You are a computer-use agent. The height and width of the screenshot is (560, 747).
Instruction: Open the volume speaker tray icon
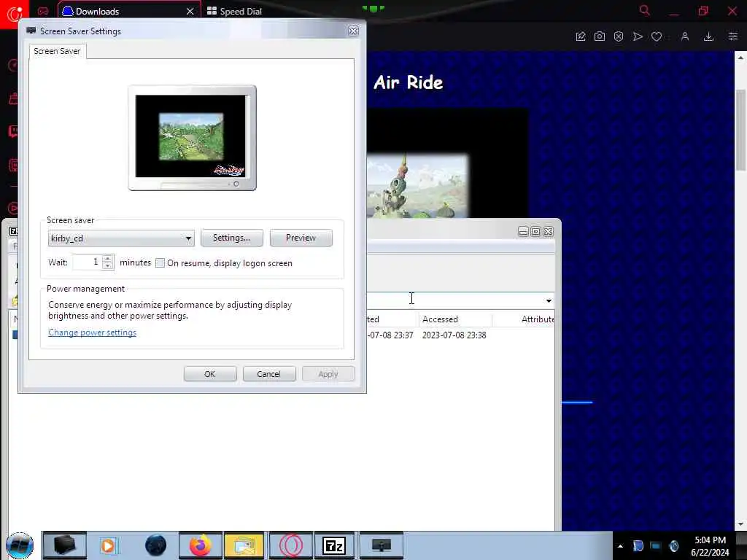pos(673,546)
